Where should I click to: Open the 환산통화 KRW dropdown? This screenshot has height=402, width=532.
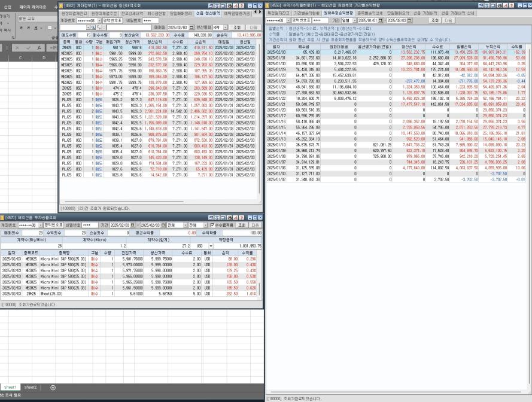[225, 27]
